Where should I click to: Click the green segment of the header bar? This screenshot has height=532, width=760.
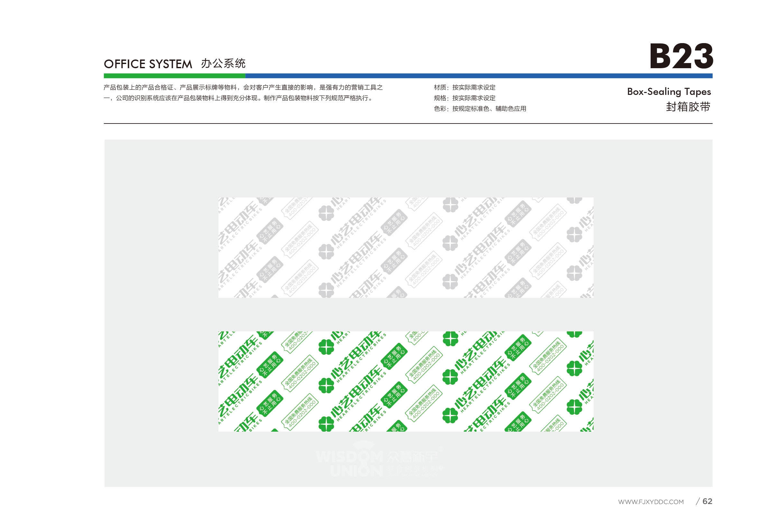click(x=174, y=76)
